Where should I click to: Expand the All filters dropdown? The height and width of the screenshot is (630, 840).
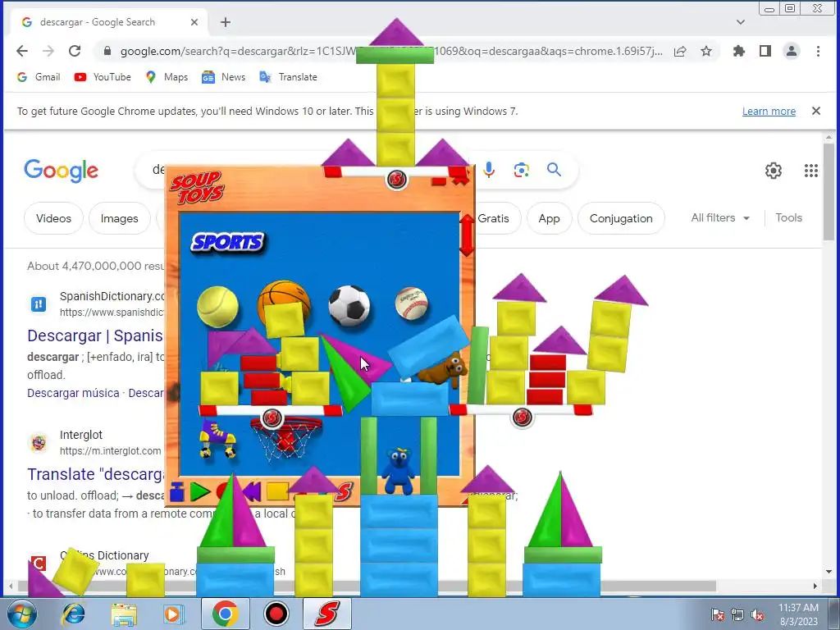720,218
